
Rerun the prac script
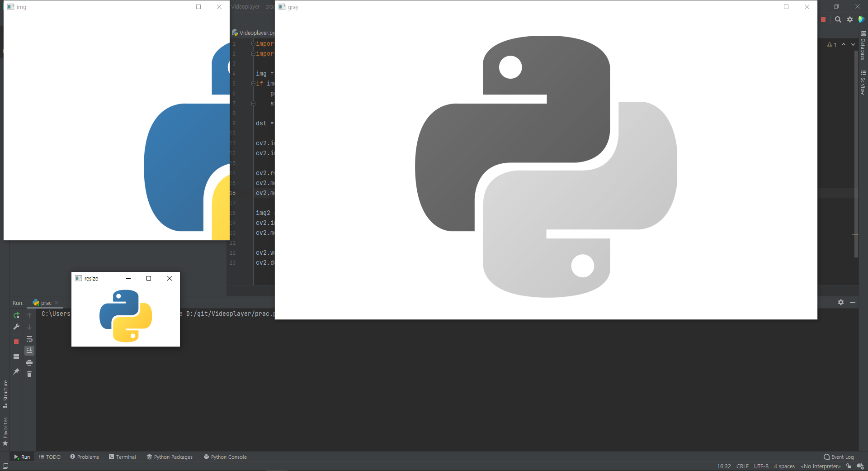[x=16, y=315]
